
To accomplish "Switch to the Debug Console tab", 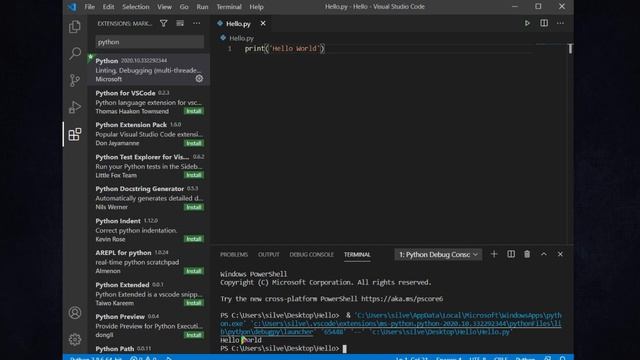I will tap(311, 254).
